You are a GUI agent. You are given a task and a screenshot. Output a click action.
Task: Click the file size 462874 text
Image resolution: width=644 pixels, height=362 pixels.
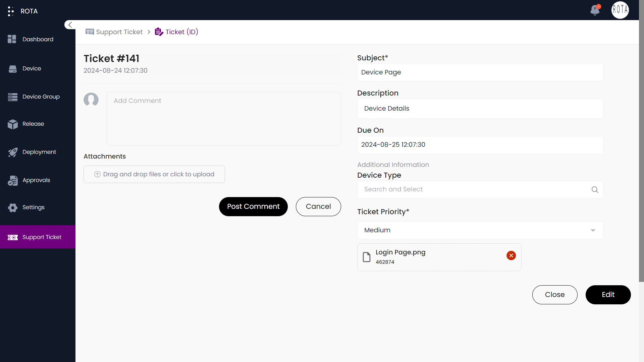pyautogui.click(x=385, y=262)
